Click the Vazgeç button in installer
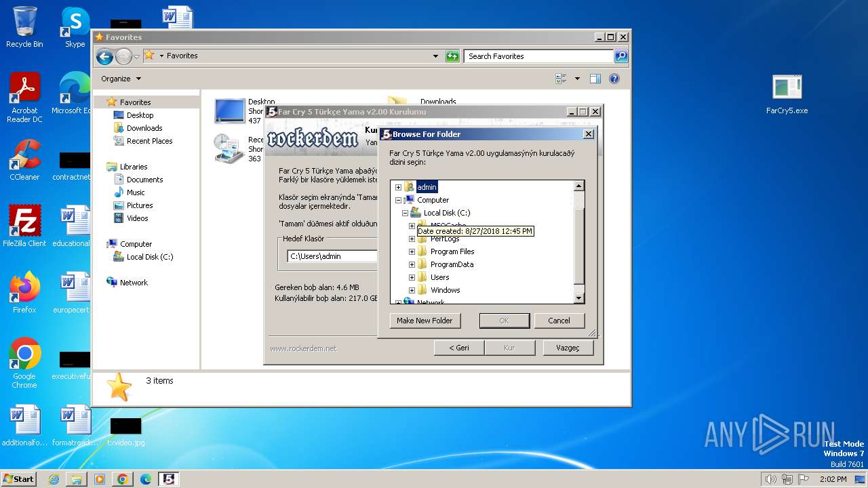This screenshot has height=488, width=868. click(568, 348)
